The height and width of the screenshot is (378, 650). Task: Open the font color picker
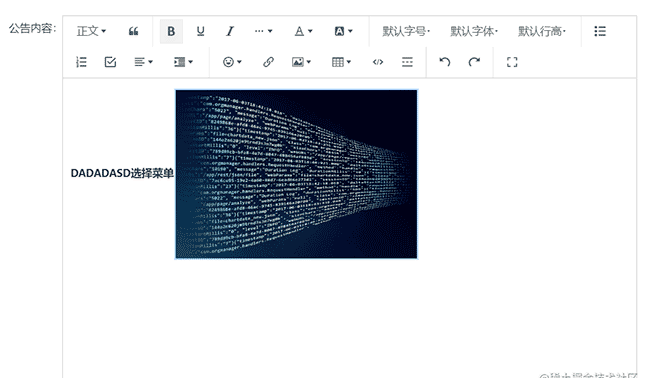click(303, 31)
